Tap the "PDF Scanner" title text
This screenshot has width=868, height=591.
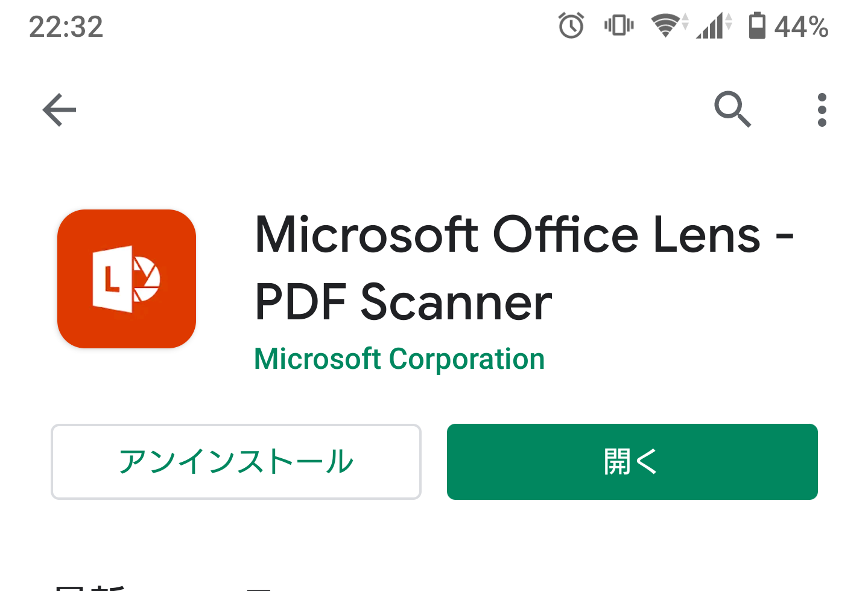click(403, 302)
